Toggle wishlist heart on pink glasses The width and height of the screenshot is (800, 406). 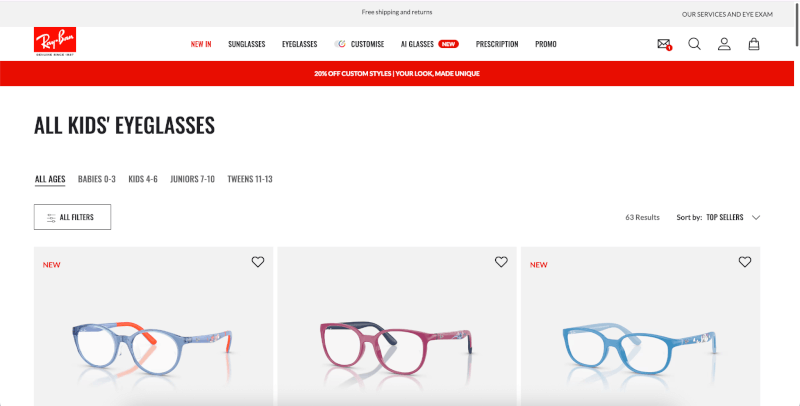[501, 262]
